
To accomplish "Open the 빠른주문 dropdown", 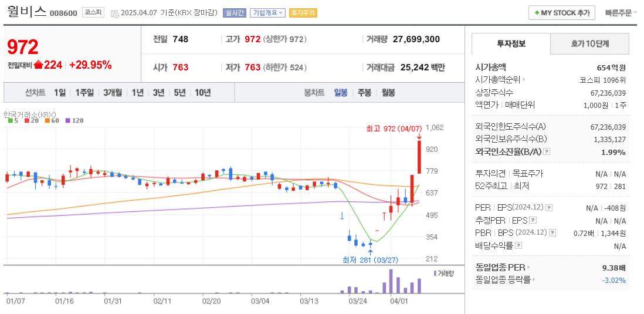I will (x=621, y=13).
